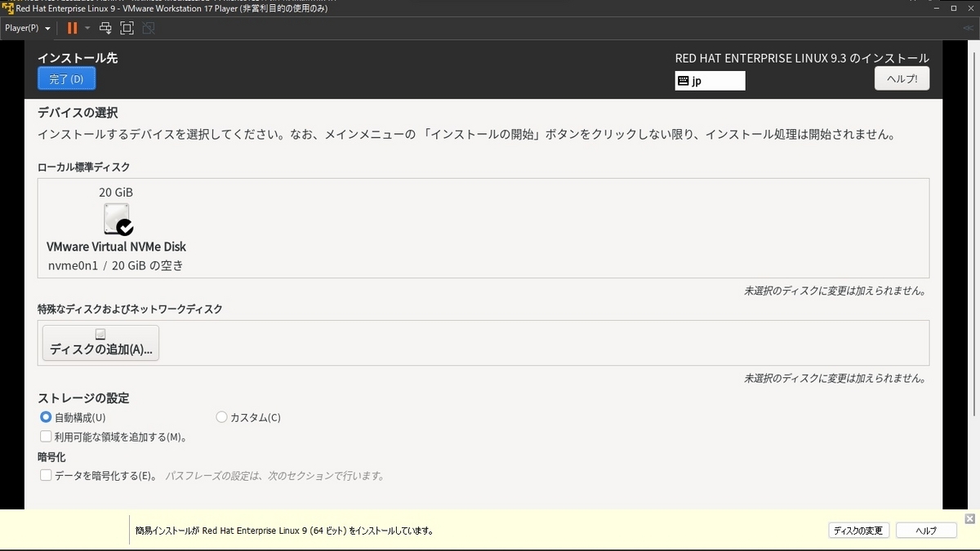This screenshot has width=980, height=551.
Task: Click the Send Ctrl+Alt+Del icon
Action: pyautogui.click(x=105, y=28)
